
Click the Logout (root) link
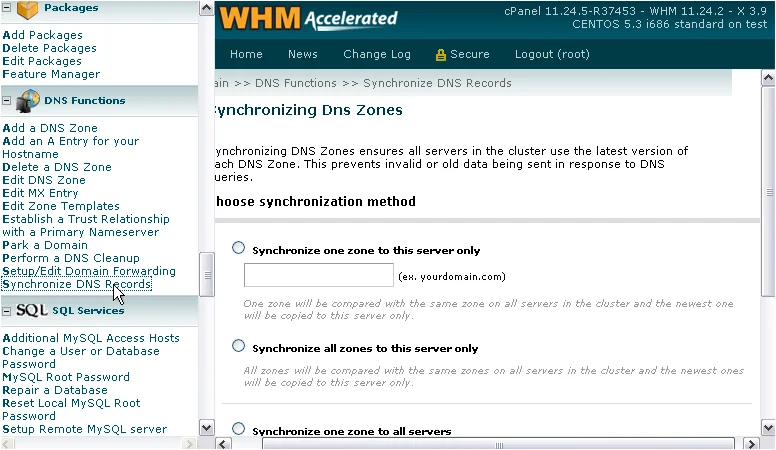point(551,54)
